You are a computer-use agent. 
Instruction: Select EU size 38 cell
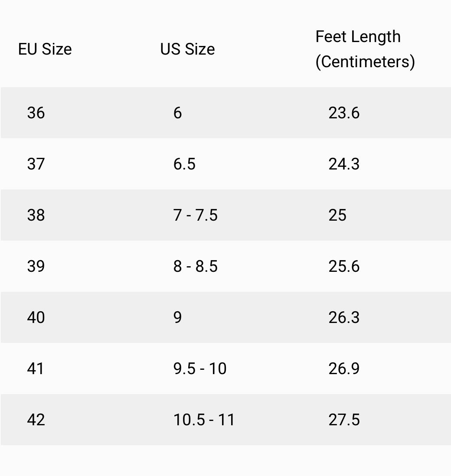coord(36,215)
